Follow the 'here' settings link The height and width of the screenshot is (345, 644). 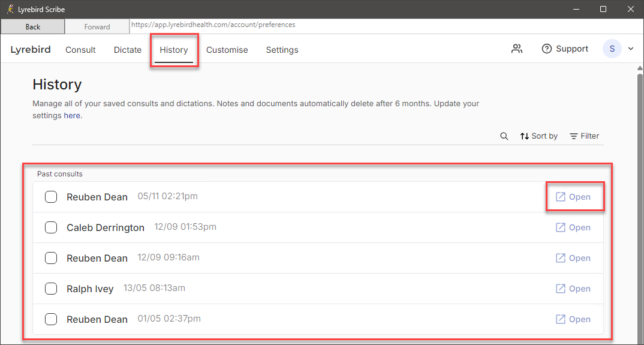72,116
